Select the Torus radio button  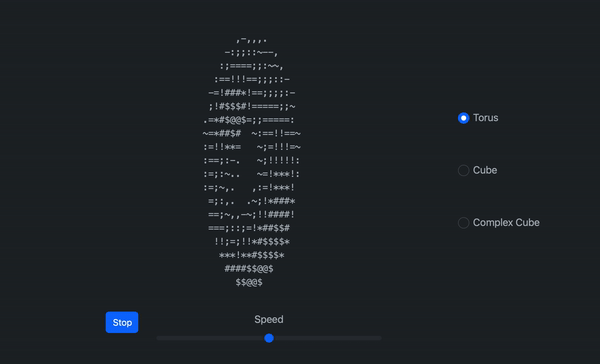tap(463, 118)
